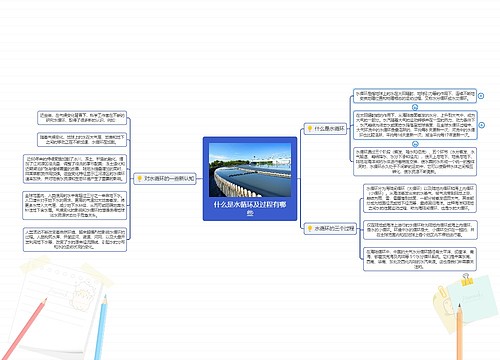Select the first leaf note under 水循环的三个过程
The width and height of the screenshot is (500, 360).
coord(420,198)
